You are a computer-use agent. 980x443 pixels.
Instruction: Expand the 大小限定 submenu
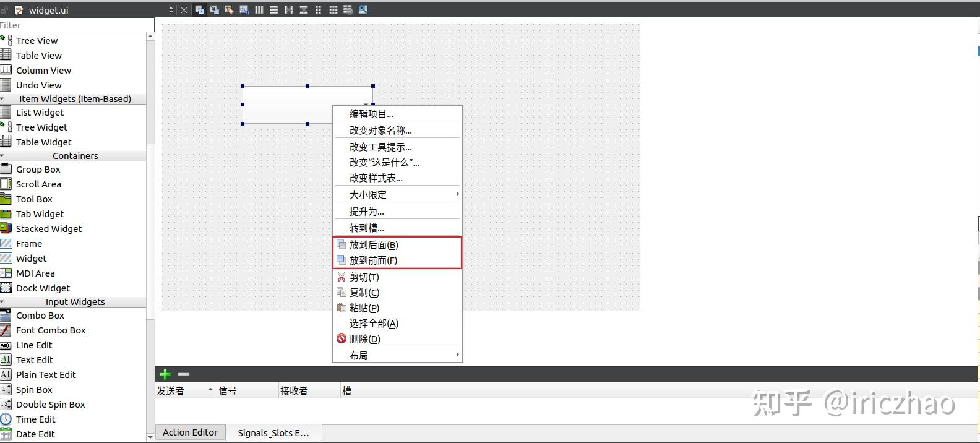[x=397, y=194]
